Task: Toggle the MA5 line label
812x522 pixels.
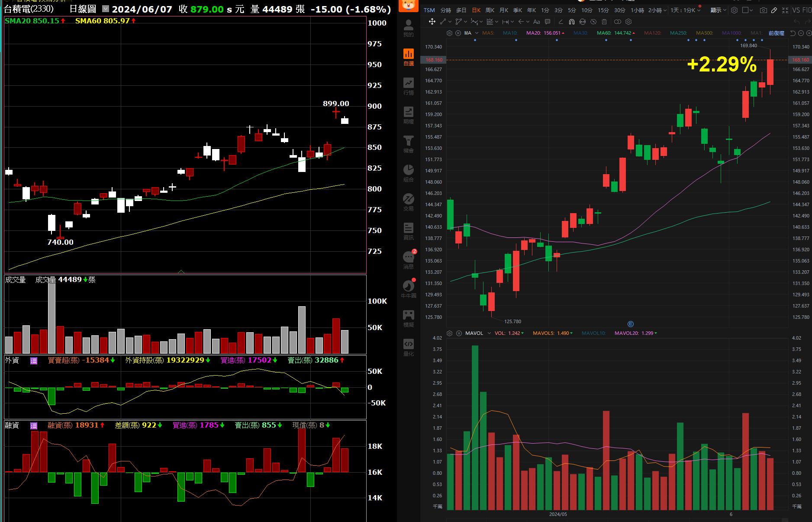Action: click(488, 33)
